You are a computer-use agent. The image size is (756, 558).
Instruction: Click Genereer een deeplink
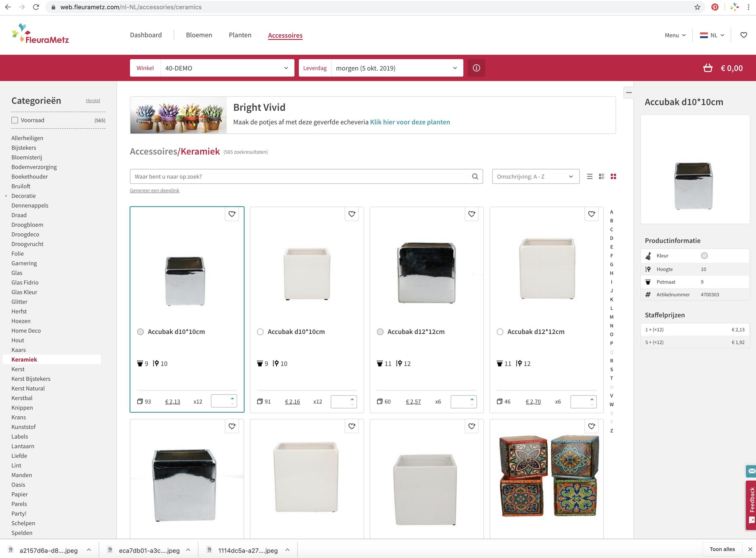click(154, 191)
